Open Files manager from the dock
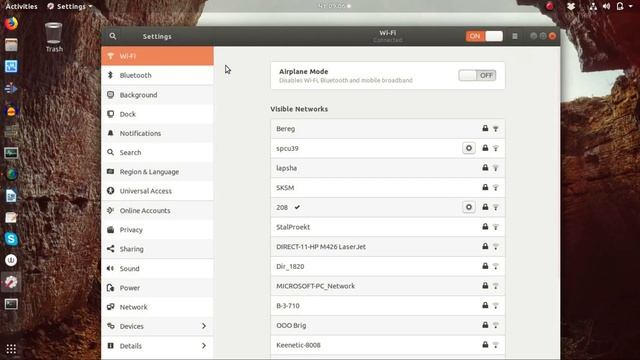 coord(11,45)
